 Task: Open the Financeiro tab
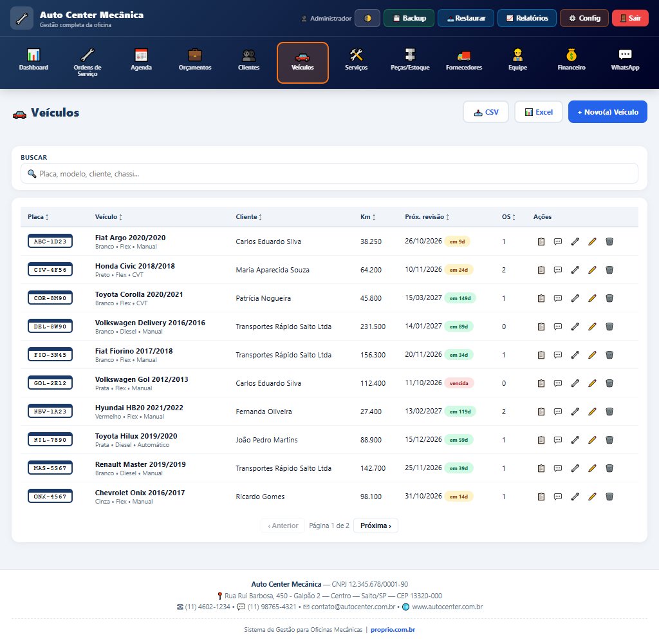coord(571,62)
